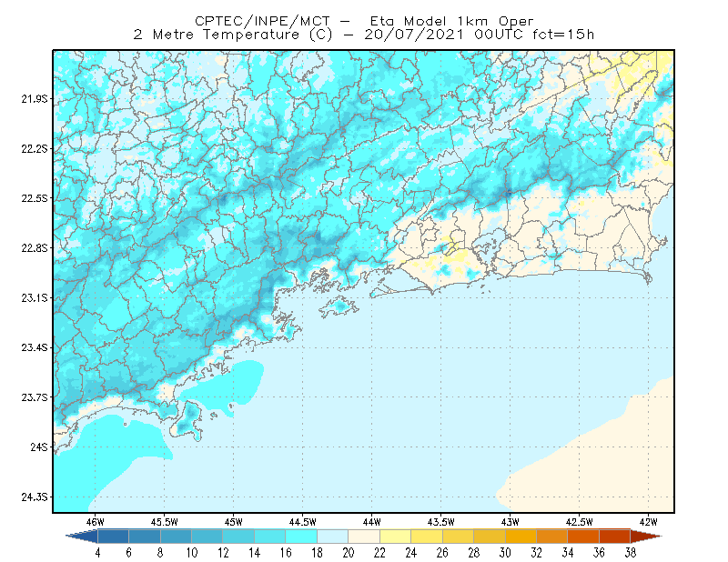Click the colorbar swatch between 14 and 16
The height and width of the screenshot is (562, 728).
pyautogui.click(x=269, y=536)
